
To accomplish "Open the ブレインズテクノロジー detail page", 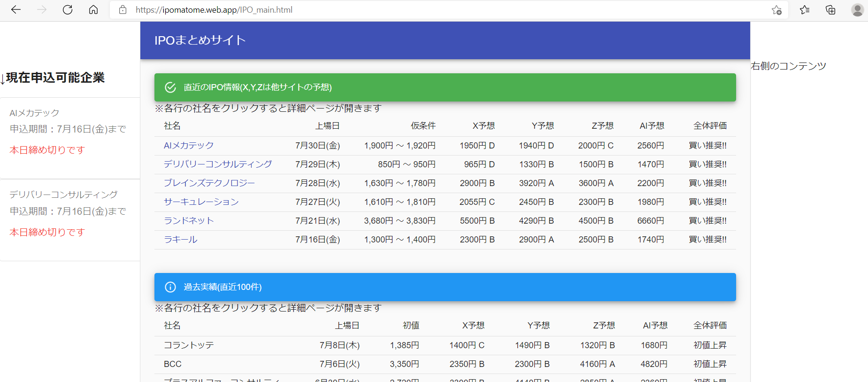I will (209, 183).
